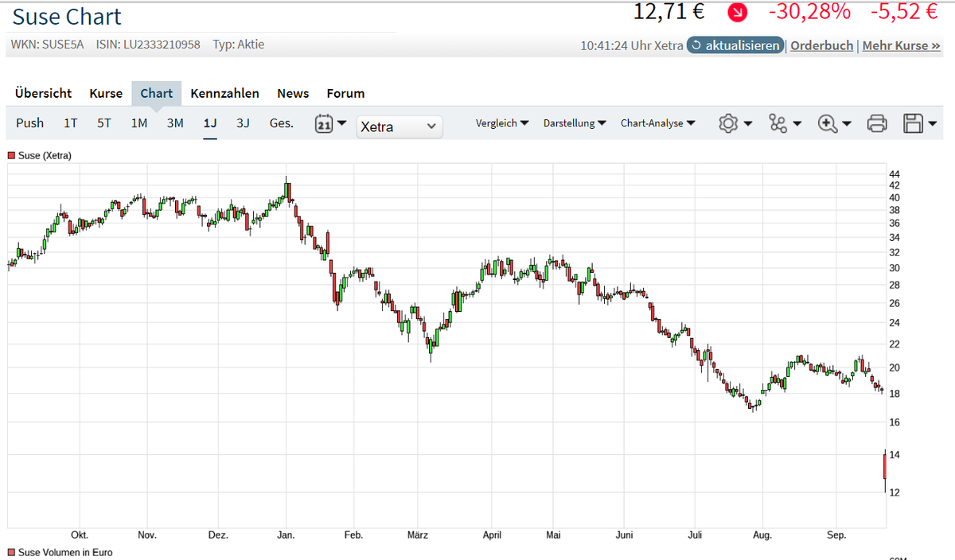The height and width of the screenshot is (560, 955).
Task: Switch to the Kurse tab
Action: click(106, 93)
